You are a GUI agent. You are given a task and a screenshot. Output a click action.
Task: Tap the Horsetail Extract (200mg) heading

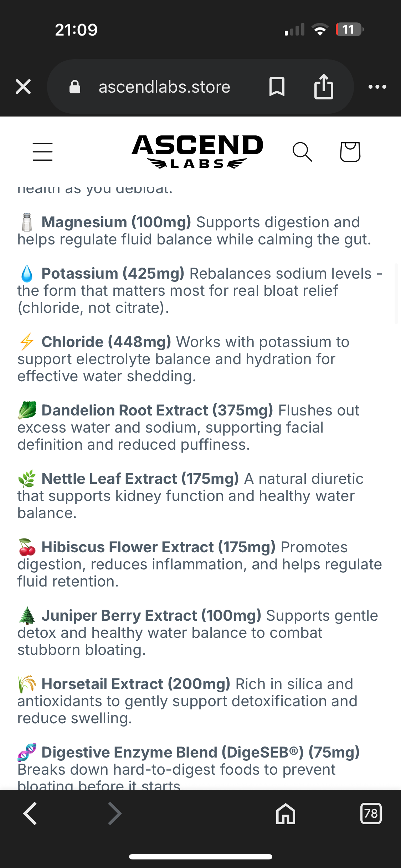point(136,684)
